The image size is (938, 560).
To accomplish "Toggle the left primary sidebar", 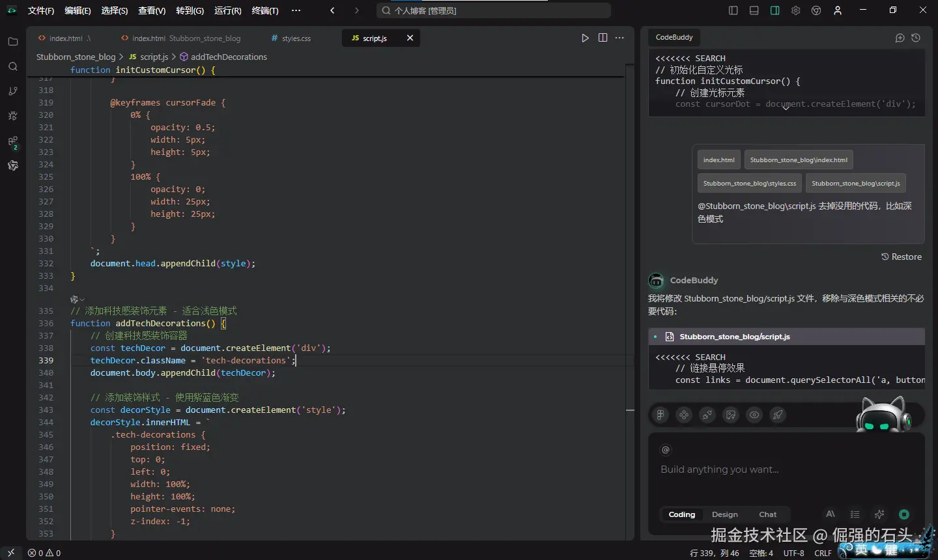I will coord(733,10).
